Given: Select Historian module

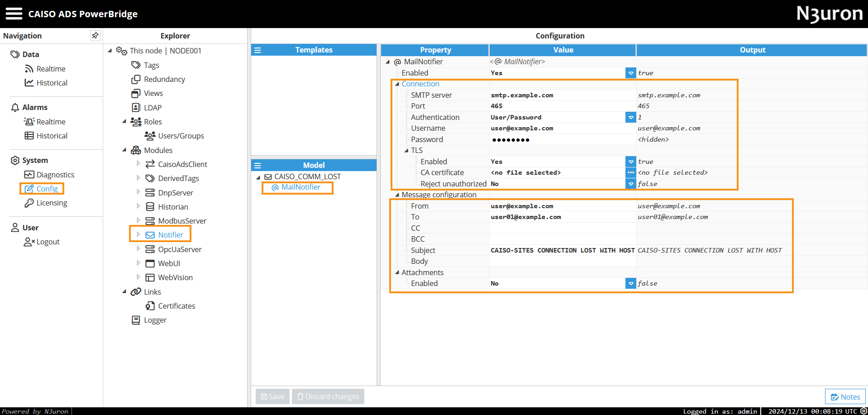Looking at the screenshot, I should click(x=167, y=207).
